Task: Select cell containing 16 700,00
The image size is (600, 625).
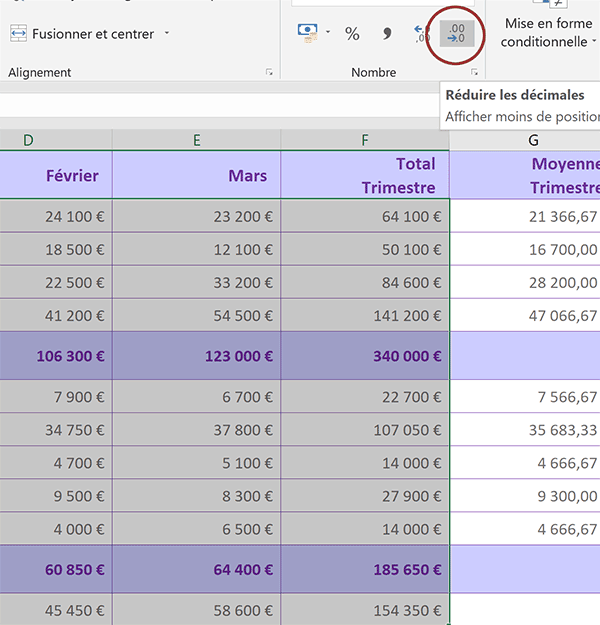Action: click(x=525, y=249)
